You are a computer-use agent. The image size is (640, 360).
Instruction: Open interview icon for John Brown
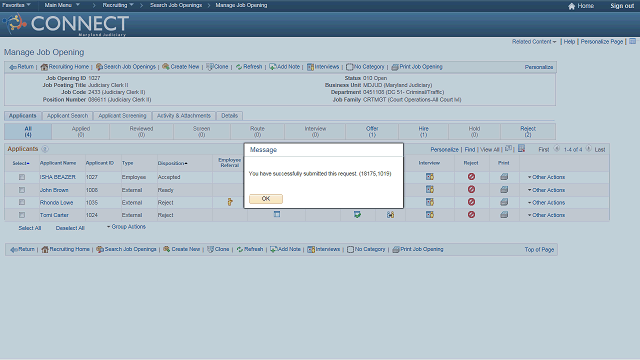pos(430,189)
